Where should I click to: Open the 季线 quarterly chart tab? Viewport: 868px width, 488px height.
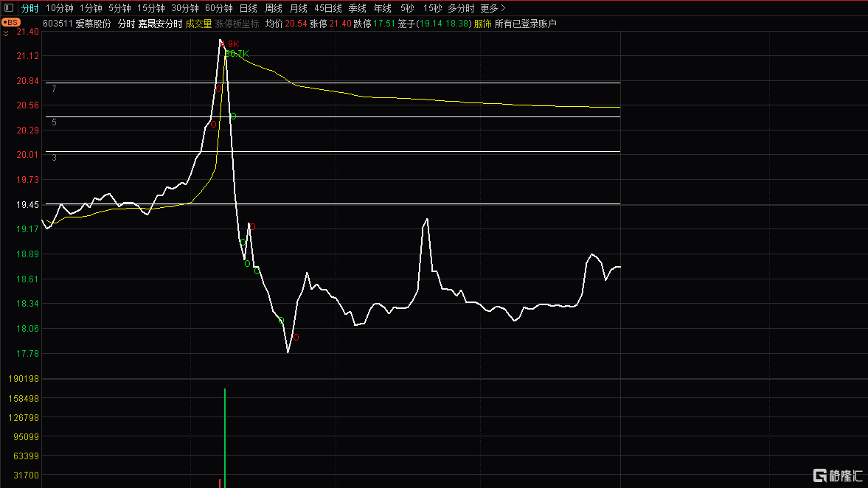point(357,8)
